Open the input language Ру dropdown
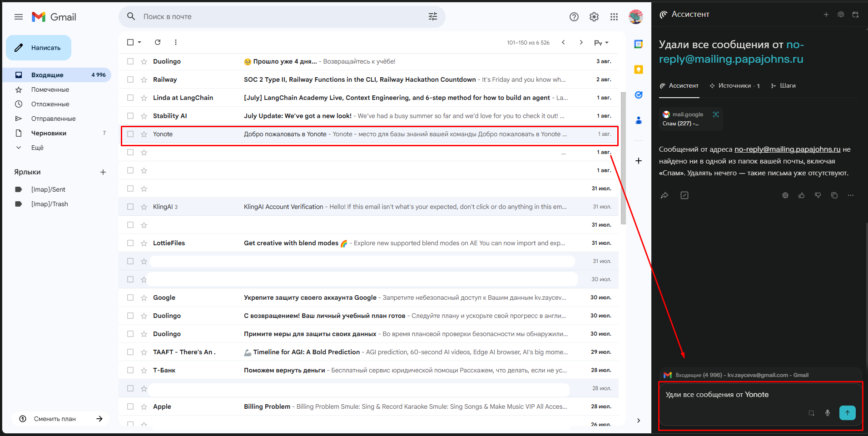 click(x=601, y=43)
